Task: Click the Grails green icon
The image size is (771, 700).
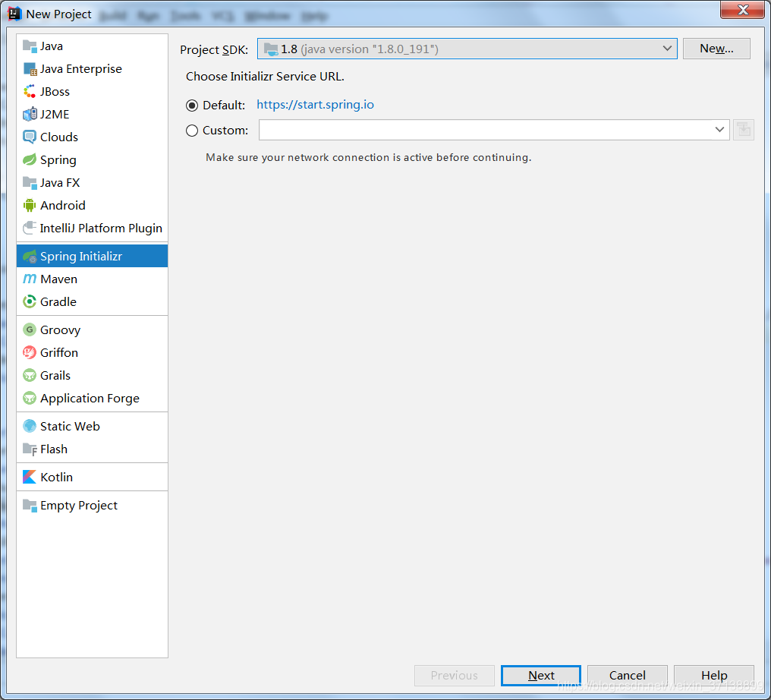Action: click(30, 375)
